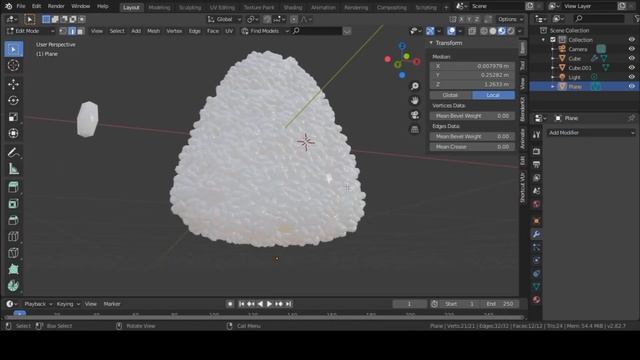Select the Annotate tool
The width and height of the screenshot is (640, 360).
click(13, 153)
